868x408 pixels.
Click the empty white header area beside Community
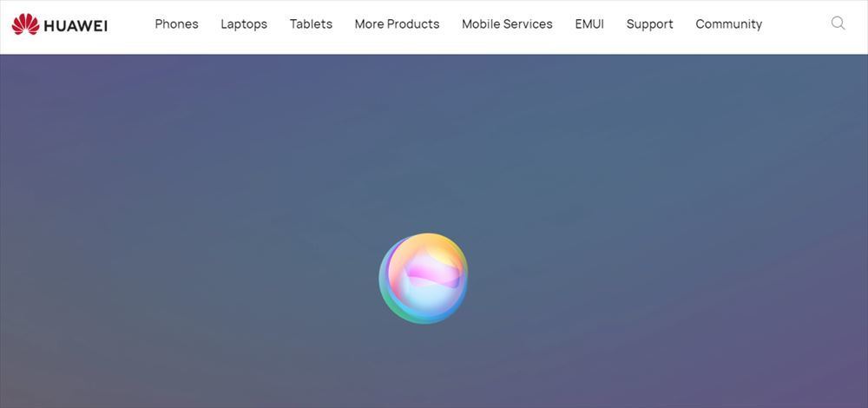pyautogui.click(x=796, y=24)
